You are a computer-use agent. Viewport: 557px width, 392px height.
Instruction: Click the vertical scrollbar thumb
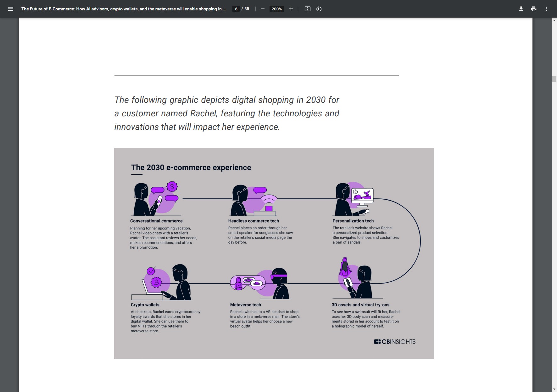click(554, 79)
